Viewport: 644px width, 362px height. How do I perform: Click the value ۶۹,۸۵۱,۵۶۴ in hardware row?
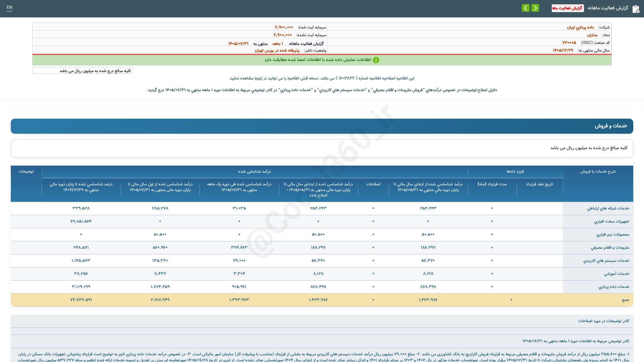point(81,221)
